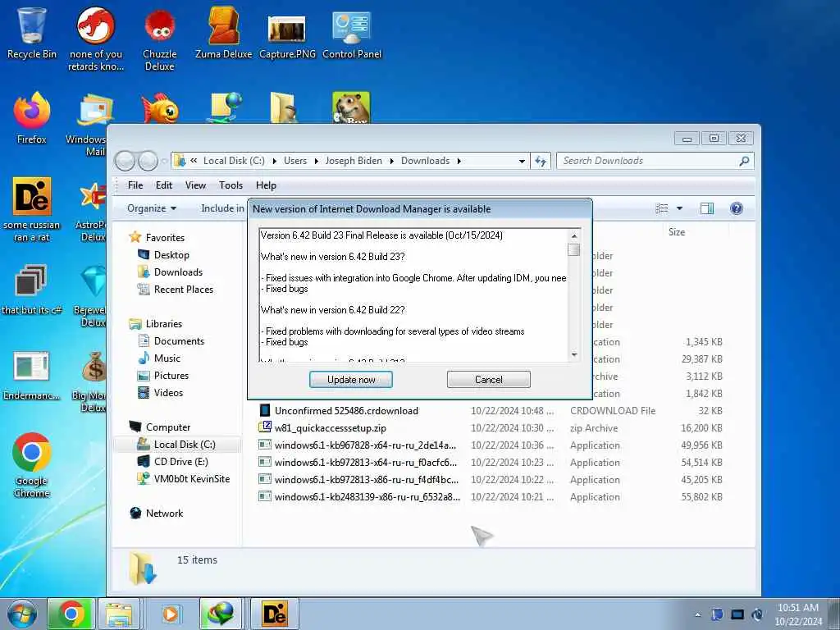The image size is (840, 630).
Task: Open the Recycle Bin desktop icon
Action: tap(31, 33)
